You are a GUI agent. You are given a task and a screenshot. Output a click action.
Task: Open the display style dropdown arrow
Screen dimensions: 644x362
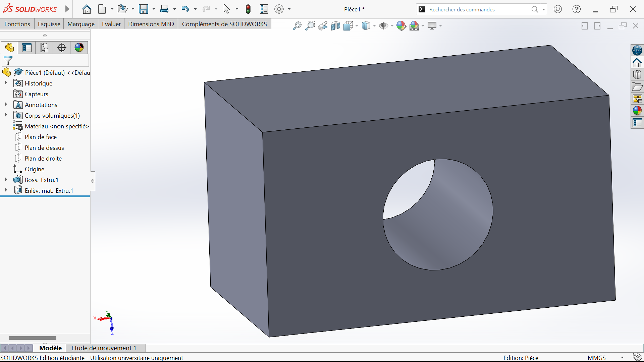point(374,26)
